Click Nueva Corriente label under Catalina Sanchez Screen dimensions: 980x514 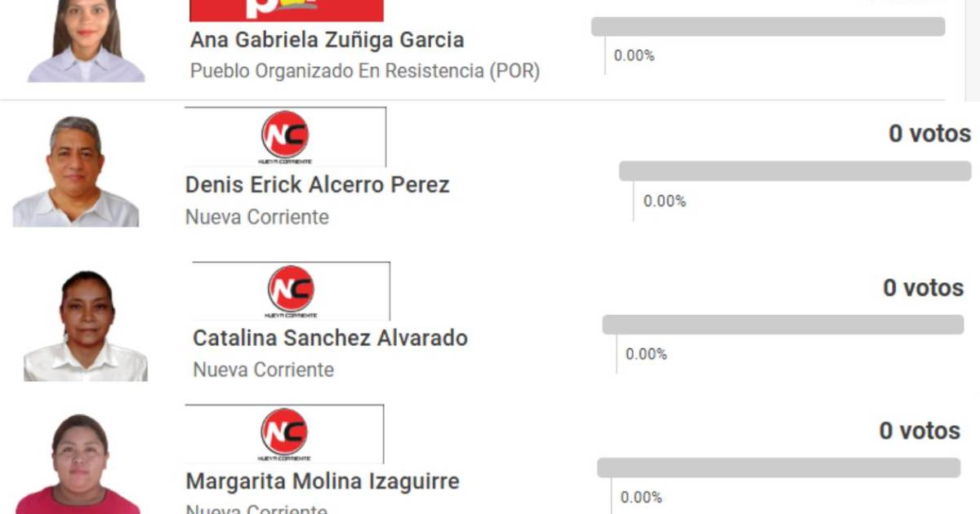coord(263,370)
